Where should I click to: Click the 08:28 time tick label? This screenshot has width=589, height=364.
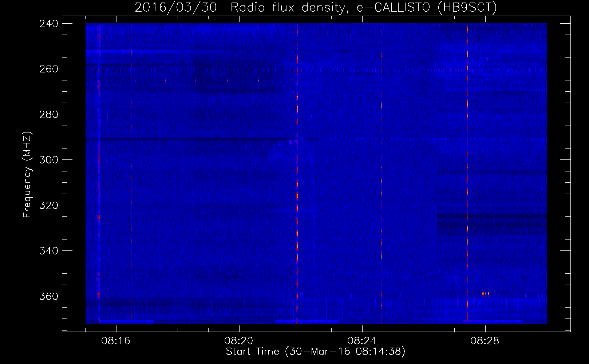[x=485, y=341]
